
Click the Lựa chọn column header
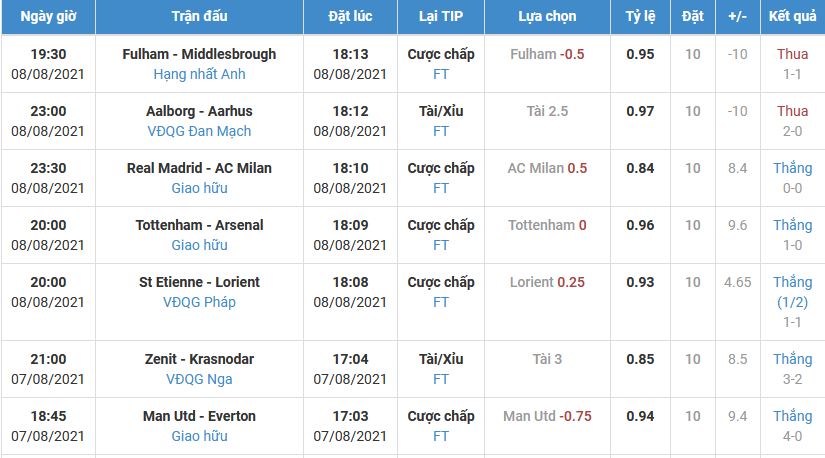click(x=547, y=18)
